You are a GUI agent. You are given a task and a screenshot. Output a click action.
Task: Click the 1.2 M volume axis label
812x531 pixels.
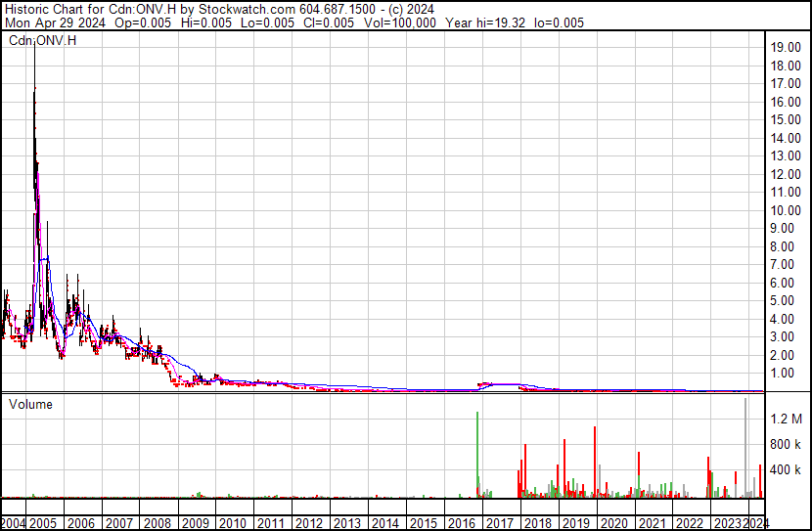point(786,420)
